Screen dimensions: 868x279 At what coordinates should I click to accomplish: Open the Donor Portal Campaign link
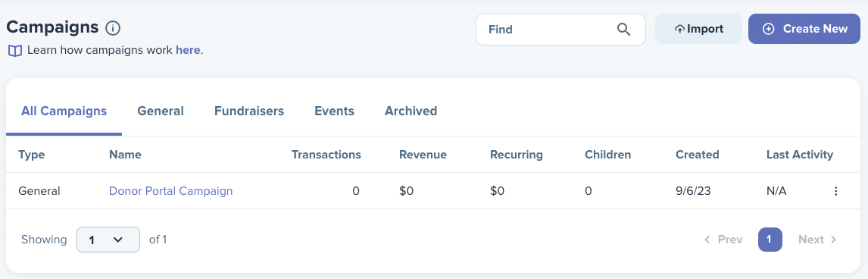pyautogui.click(x=170, y=191)
